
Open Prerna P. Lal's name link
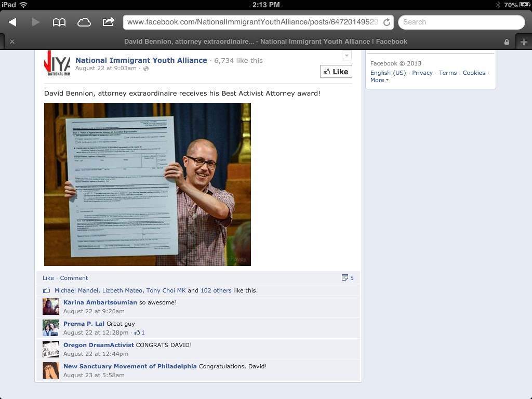click(x=84, y=324)
